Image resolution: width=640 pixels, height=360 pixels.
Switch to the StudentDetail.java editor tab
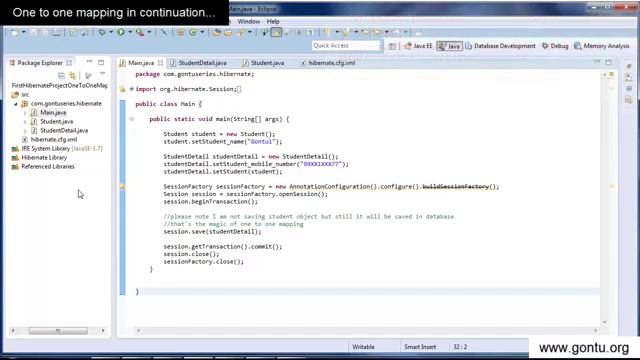[x=198, y=63]
